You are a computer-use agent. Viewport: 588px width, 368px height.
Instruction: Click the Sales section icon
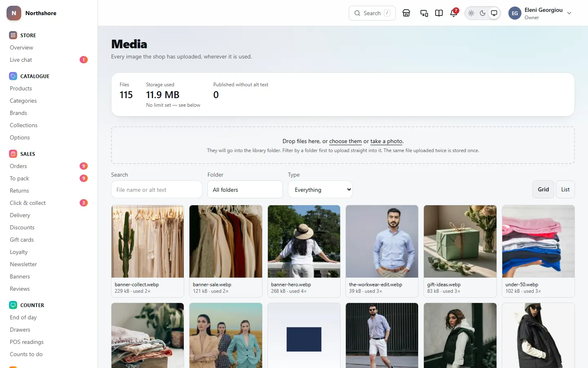pos(13,154)
